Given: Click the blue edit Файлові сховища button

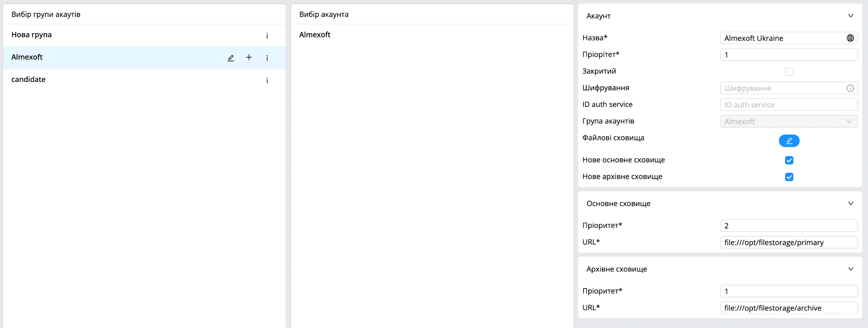Looking at the screenshot, I should coord(789,141).
